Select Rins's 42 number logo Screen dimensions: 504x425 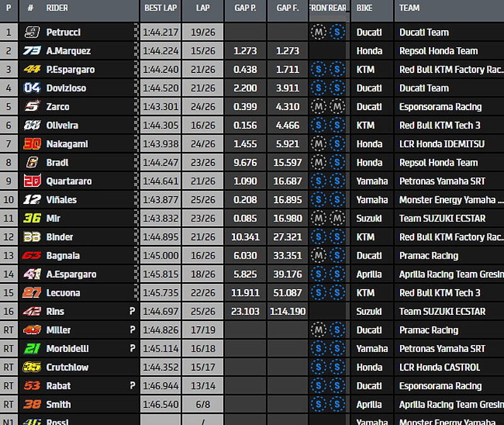(x=32, y=311)
